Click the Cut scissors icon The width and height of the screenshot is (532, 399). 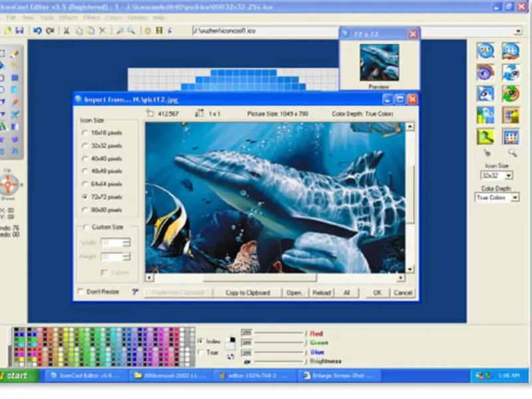coord(66,31)
